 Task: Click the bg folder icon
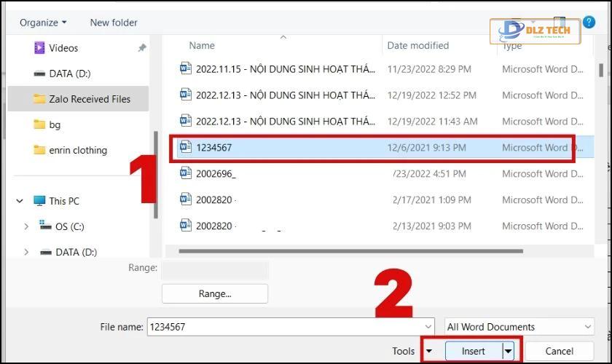click(39, 124)
